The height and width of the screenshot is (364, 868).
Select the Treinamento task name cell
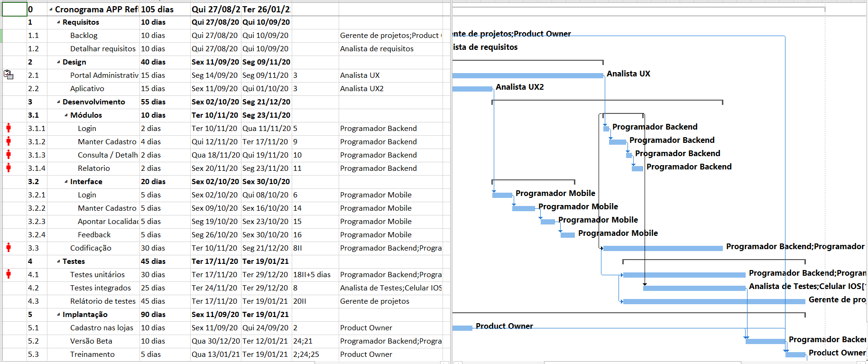point(93,355)
